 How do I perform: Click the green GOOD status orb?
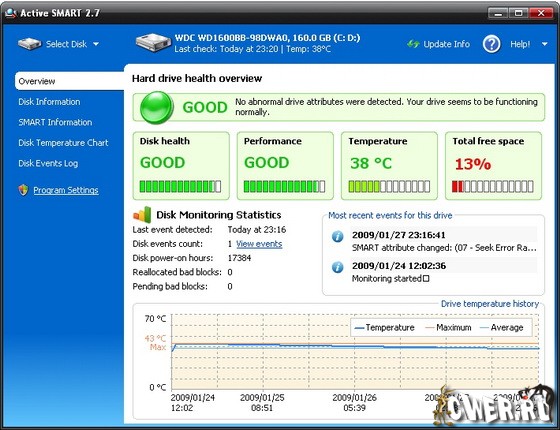coord(156,108)
